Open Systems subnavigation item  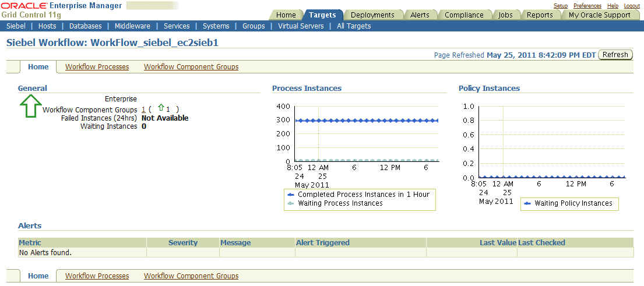click(216, 26)
